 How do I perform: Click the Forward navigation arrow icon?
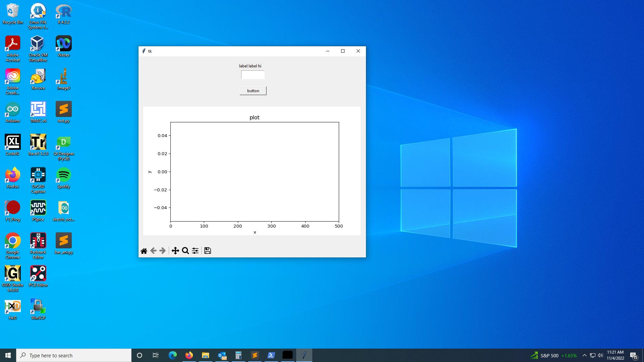[162, 251]
